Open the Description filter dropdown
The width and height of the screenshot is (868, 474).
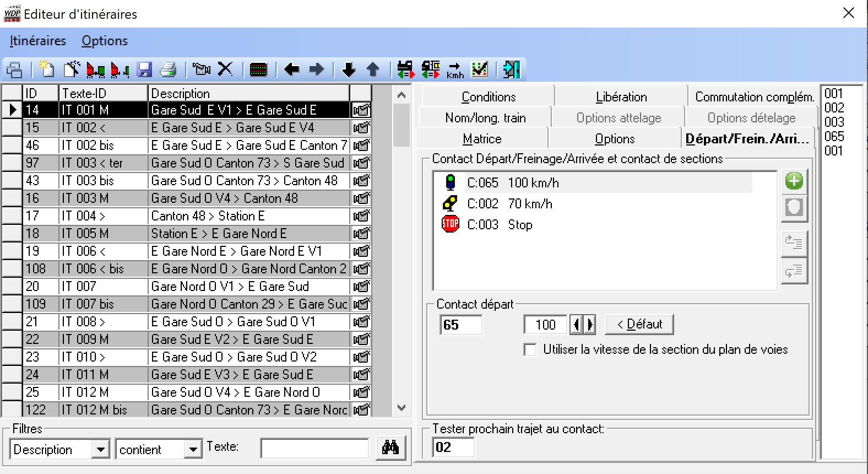pyautogui.click(x=100, y=449)
